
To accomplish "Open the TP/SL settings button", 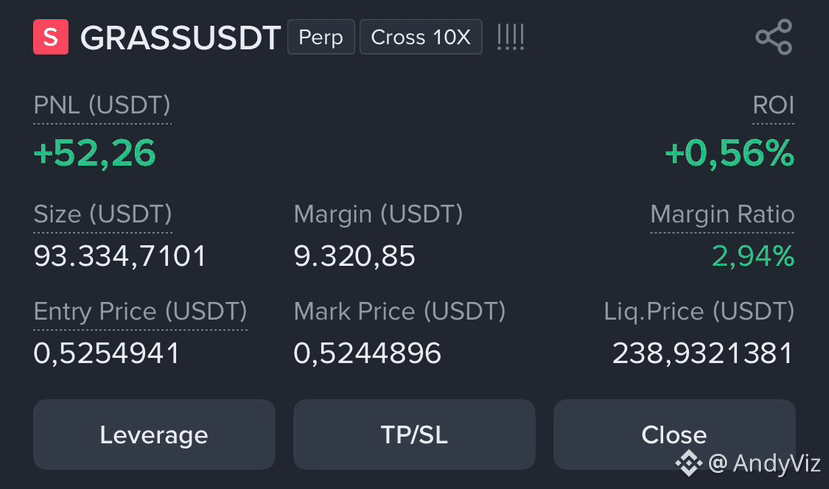I will coord(414,435).
